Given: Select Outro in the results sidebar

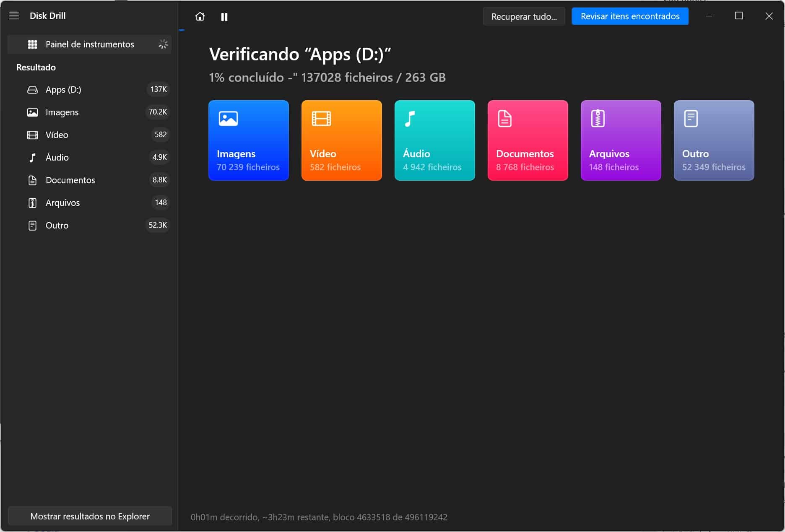Looking at the screenshot, I should click(57, 226).
